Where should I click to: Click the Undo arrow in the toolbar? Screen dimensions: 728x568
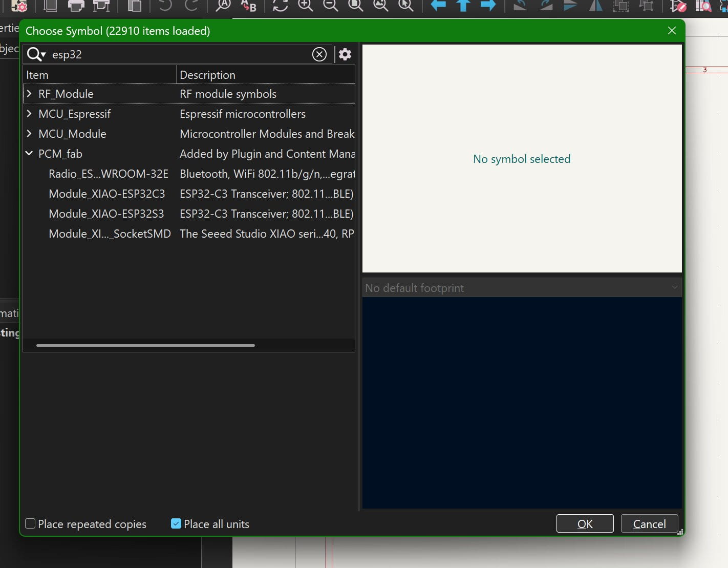point(165,6)
